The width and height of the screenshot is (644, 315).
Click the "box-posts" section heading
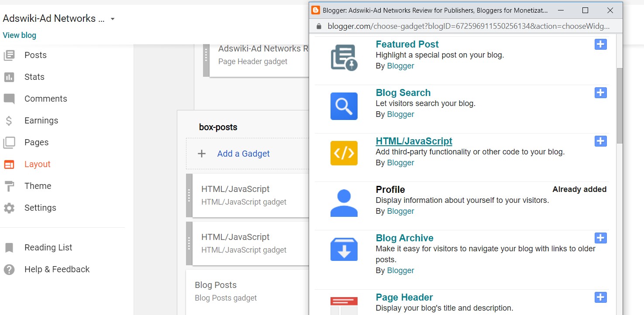click(x=218, y=127)
